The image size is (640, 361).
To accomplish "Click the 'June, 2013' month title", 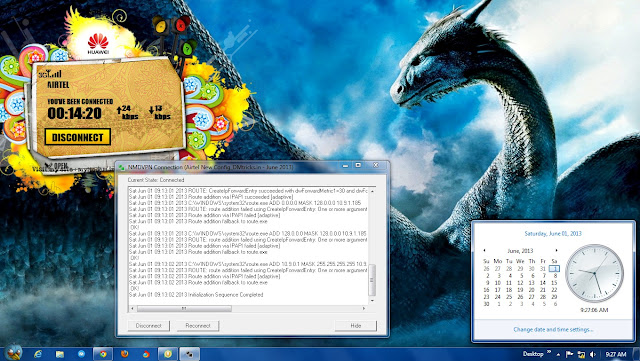I will tap(520, 250).
